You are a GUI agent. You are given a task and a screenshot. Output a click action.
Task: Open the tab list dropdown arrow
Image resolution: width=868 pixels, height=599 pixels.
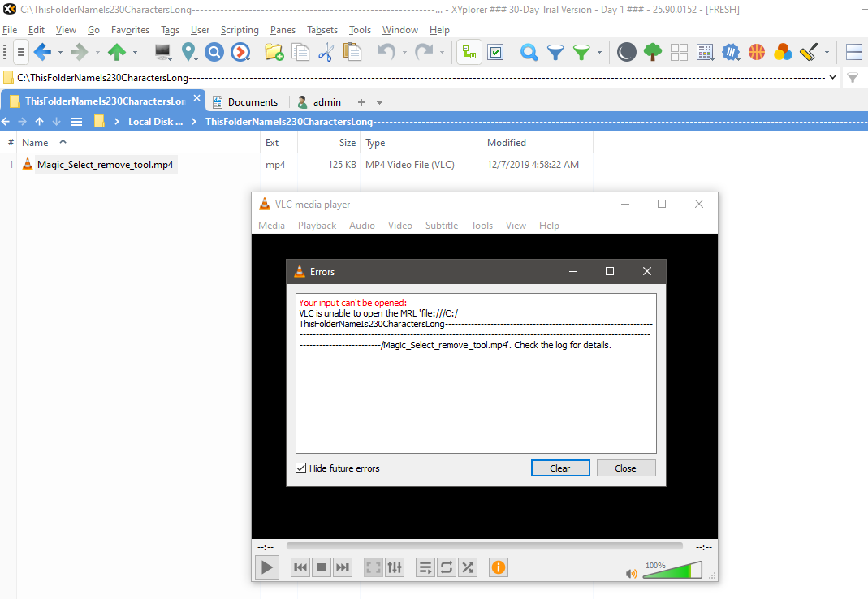(379, 102)
